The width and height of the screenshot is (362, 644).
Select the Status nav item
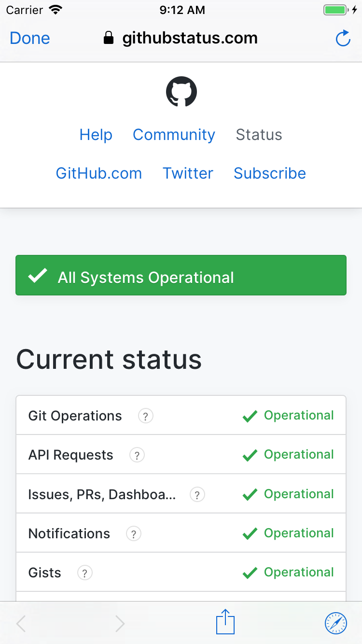coord(259,135)
